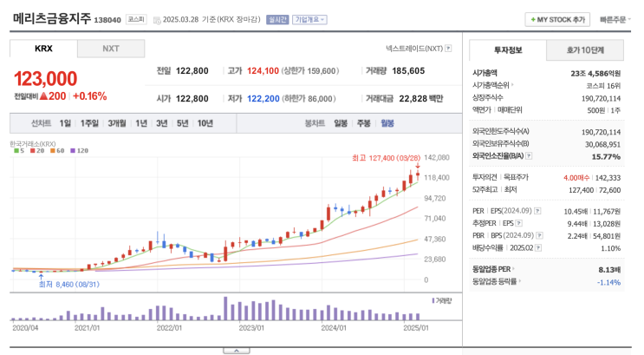Click the low price 122,200

pos(263,99)
